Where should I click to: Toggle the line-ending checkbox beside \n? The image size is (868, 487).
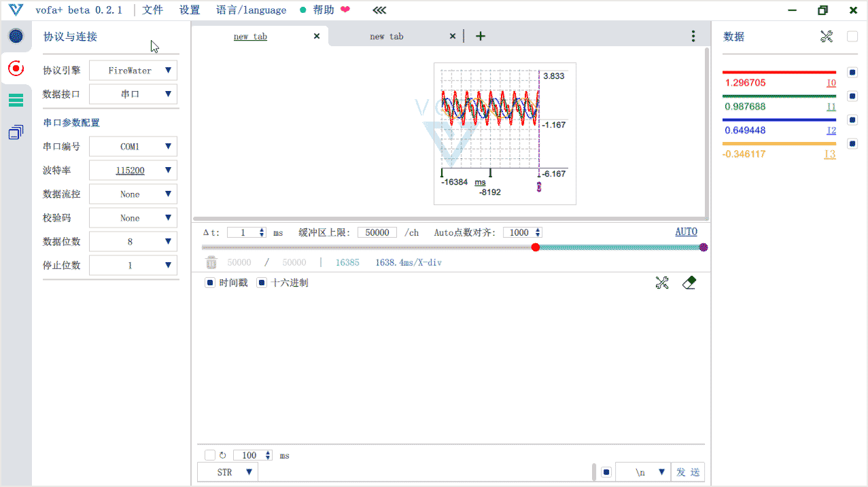click(x=606, y=472)
